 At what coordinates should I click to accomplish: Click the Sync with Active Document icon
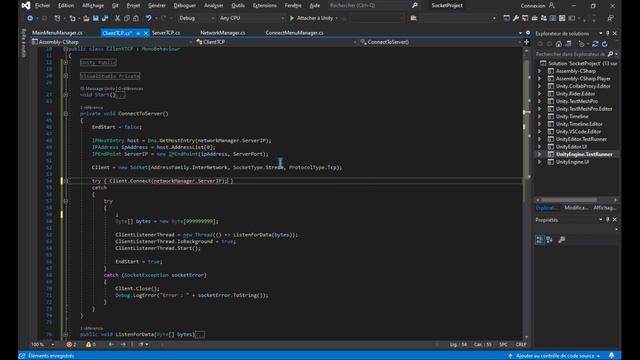tap(595, 44)
